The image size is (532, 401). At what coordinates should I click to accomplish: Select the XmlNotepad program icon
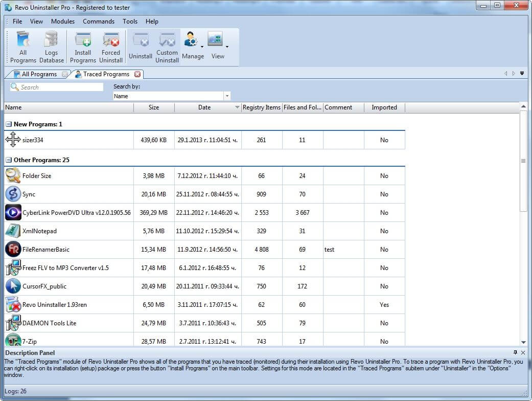tap(13, 231)
